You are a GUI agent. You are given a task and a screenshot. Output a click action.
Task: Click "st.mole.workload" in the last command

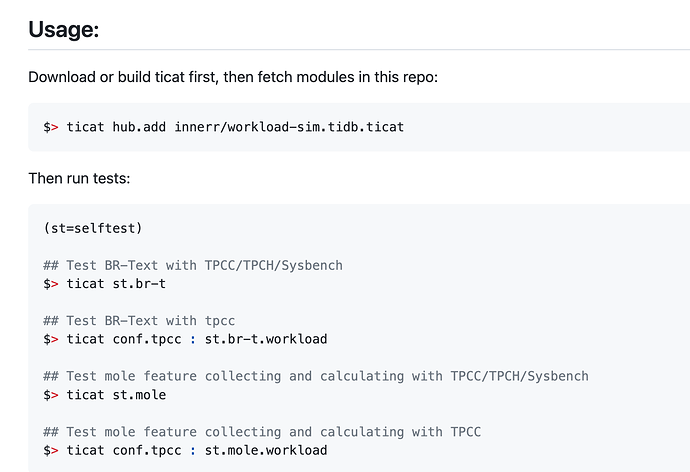click(266, 450)
